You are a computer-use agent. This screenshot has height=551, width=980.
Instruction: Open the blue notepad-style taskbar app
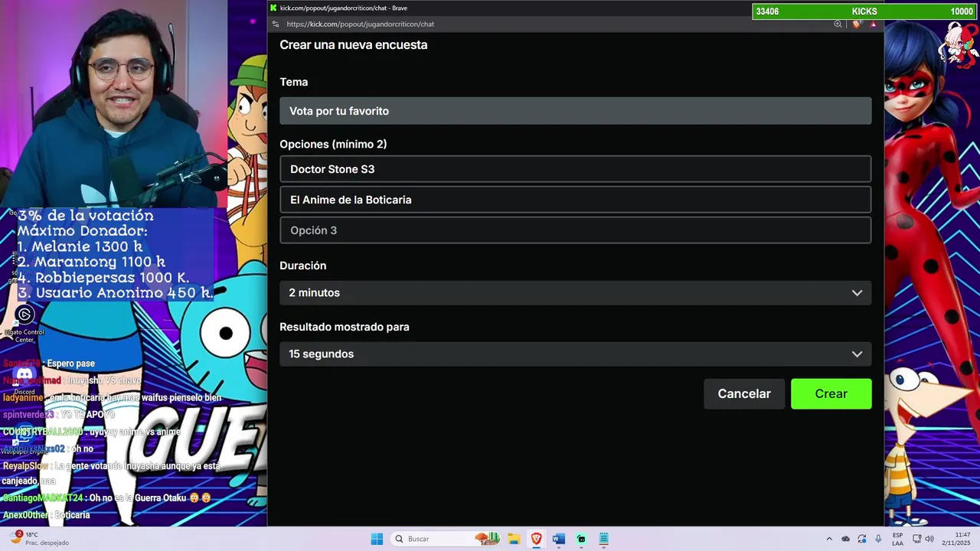[x=604, y=539]
